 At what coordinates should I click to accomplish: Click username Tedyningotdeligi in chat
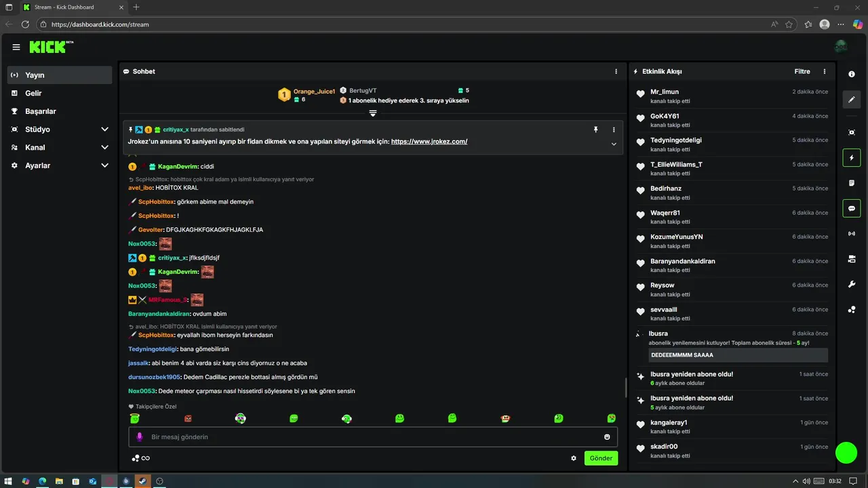(153, 349)
